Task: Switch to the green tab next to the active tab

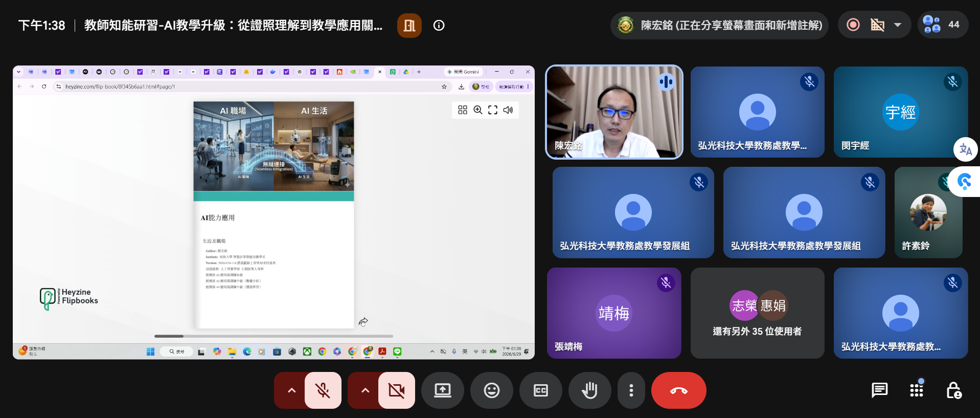Action: pos(393,72)
